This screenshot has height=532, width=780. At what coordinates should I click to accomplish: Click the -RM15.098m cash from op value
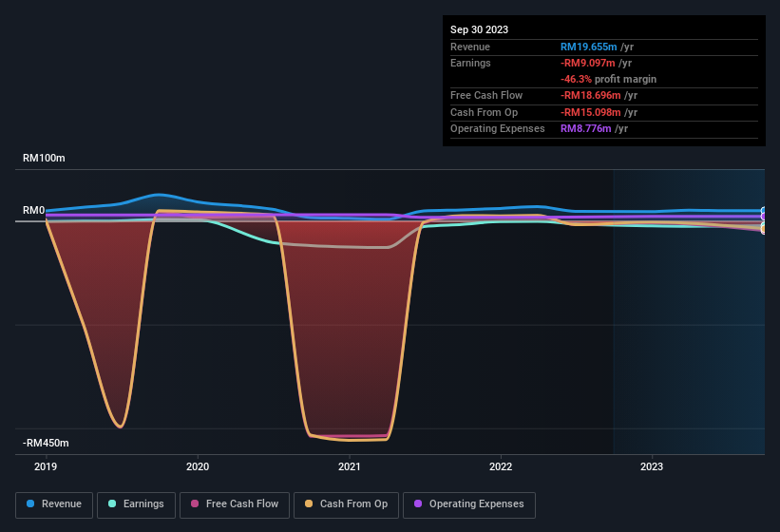pos(591,112)
